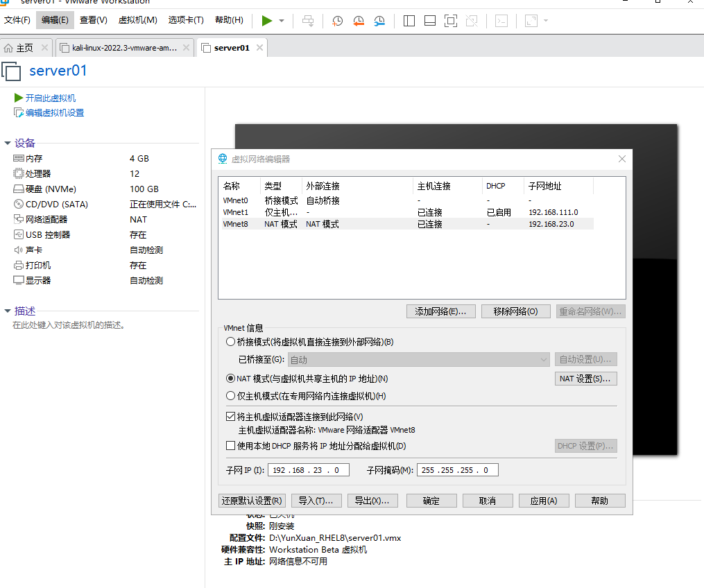704x588 pixels.
Task: Click the full screen mode icon
Action: [451, 21]
